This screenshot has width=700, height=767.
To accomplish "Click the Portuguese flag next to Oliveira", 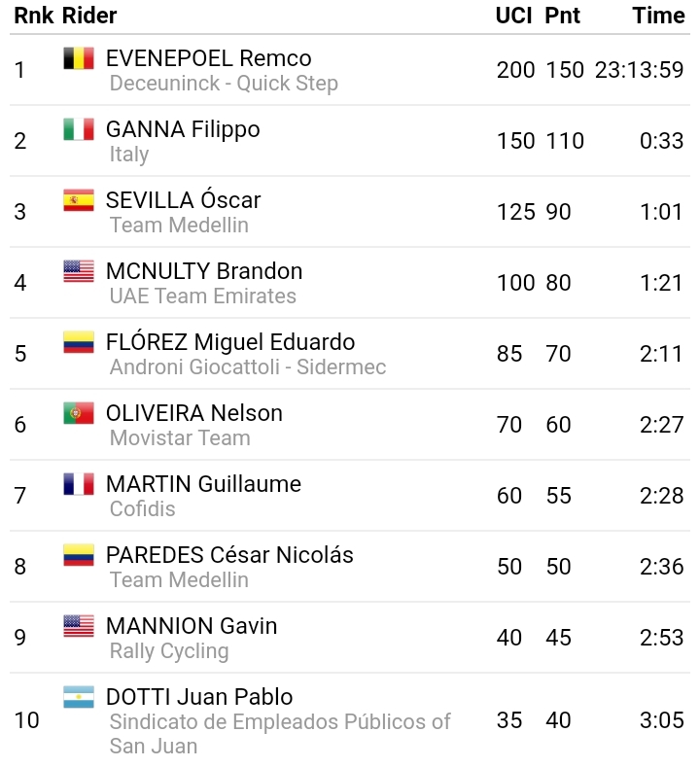I will tap(79, 413).
